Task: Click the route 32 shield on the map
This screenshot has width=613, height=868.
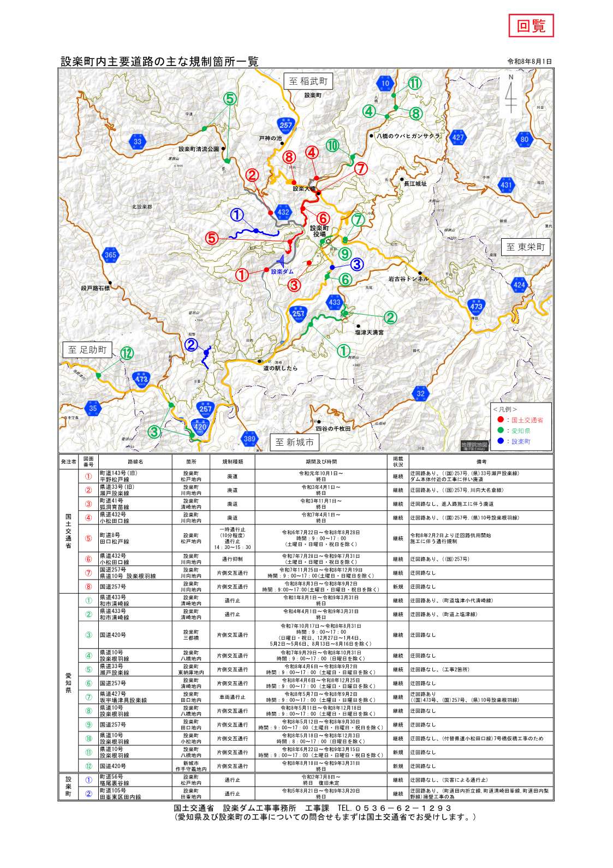Action: [420, 393]
